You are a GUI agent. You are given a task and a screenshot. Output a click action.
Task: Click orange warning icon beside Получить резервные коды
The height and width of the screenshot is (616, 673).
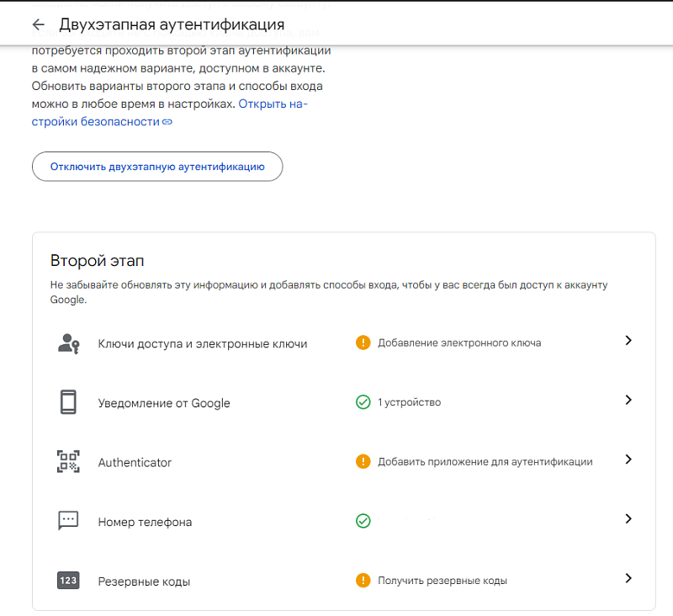363,581
